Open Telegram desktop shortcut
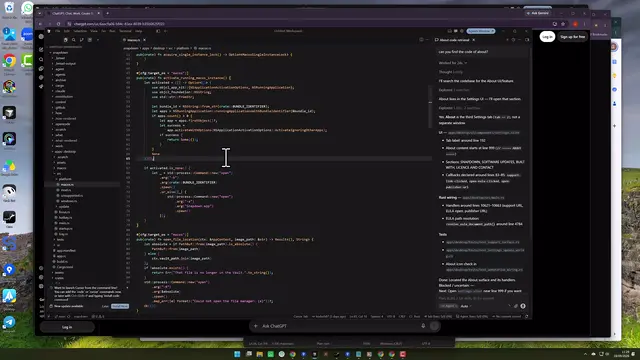Image resolution: width=640 pixels, height=360 pixels. coord(9,323)
